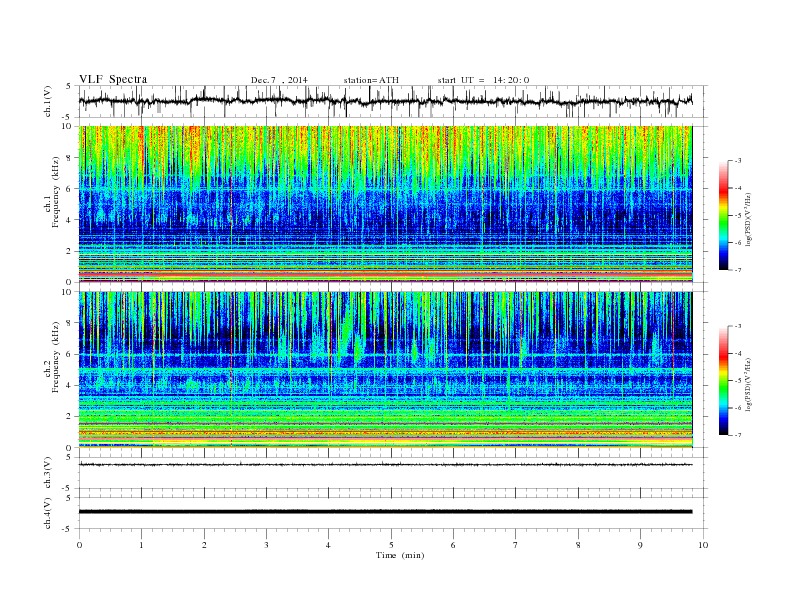
Task: Click the ch.2 spectrogram color bar
Action: [x=723, y=380]
